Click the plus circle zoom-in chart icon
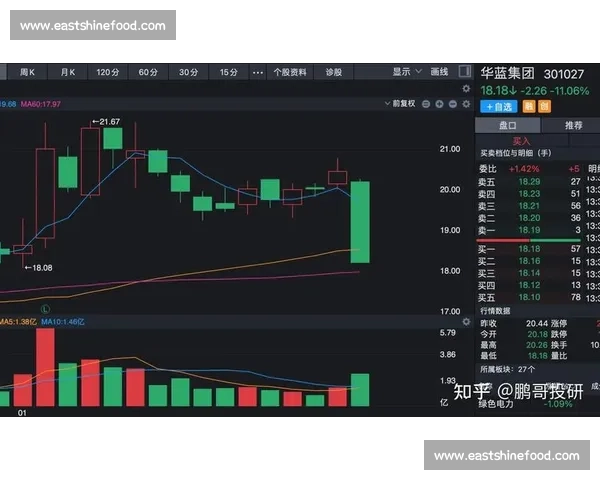 click(x=439, y=104)
